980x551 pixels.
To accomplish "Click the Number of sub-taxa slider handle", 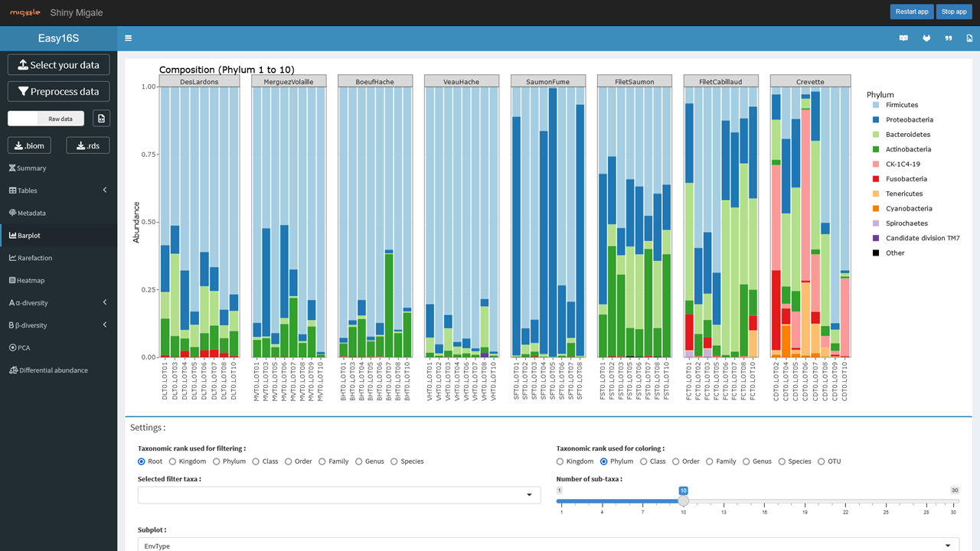I will [x=683, y=500].
